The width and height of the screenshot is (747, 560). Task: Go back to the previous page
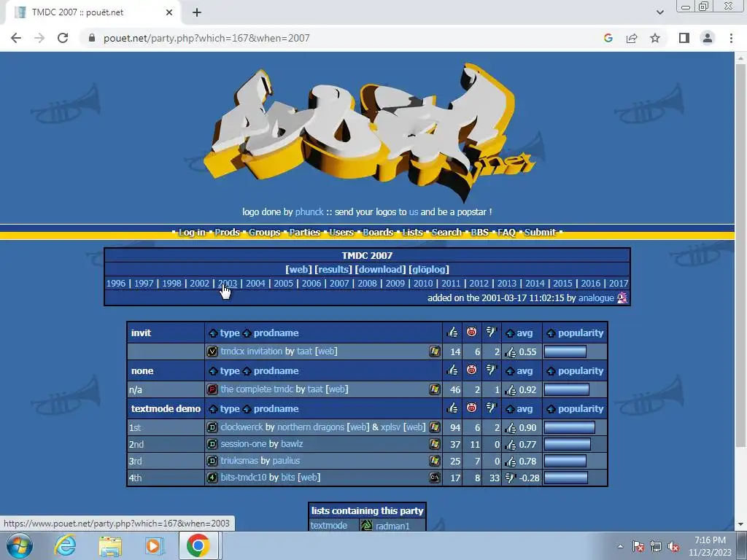point(16,38)
